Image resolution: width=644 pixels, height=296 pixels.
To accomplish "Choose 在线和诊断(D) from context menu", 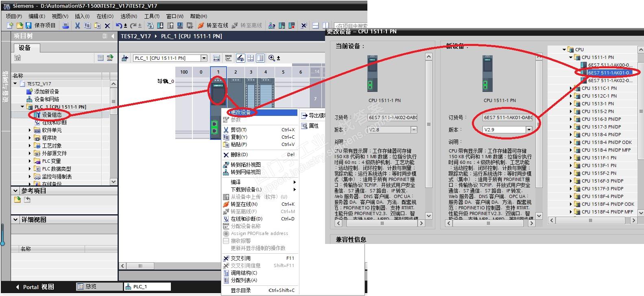I will 260,219.
